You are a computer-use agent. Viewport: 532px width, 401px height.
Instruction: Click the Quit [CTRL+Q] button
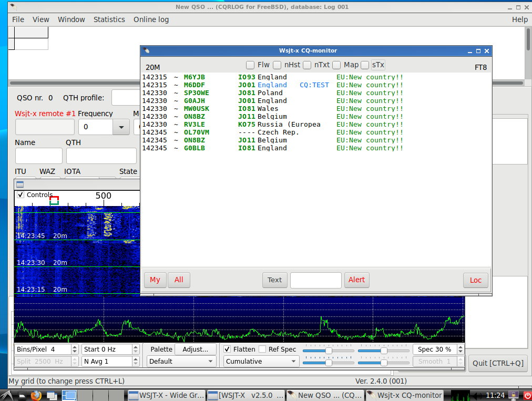pyautogui.click(x=498, y=363)
